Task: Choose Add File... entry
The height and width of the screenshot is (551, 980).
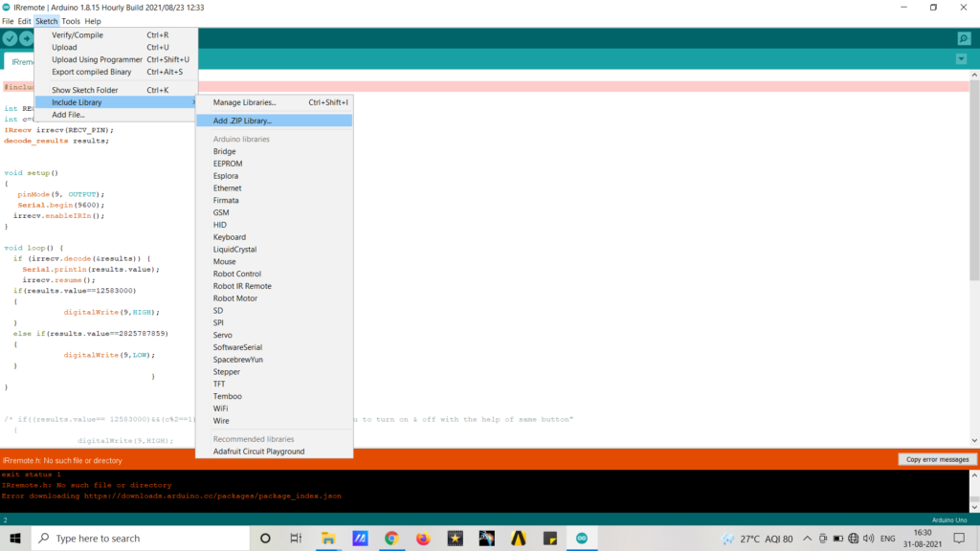Action: (116, 115)
